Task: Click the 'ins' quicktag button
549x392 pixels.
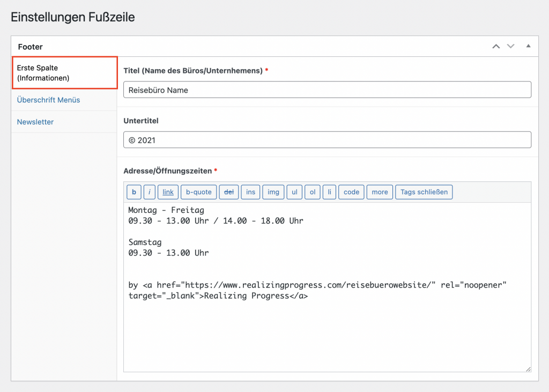Action: tap(250, 192)
